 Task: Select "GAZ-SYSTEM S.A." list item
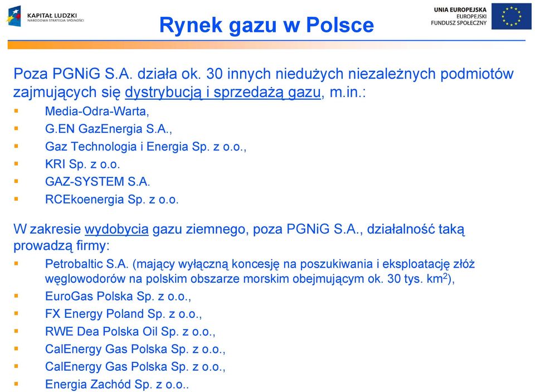click(x=97, y=182)
